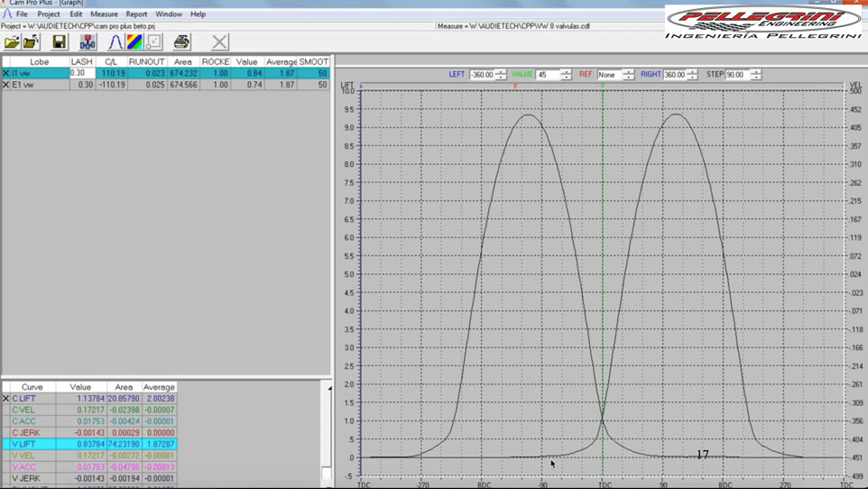Image resolution: width=868 pixels, height=489 pixels.
Task: Adjust the LEFT value spinner arrows
Action: [x=501, y=75]
